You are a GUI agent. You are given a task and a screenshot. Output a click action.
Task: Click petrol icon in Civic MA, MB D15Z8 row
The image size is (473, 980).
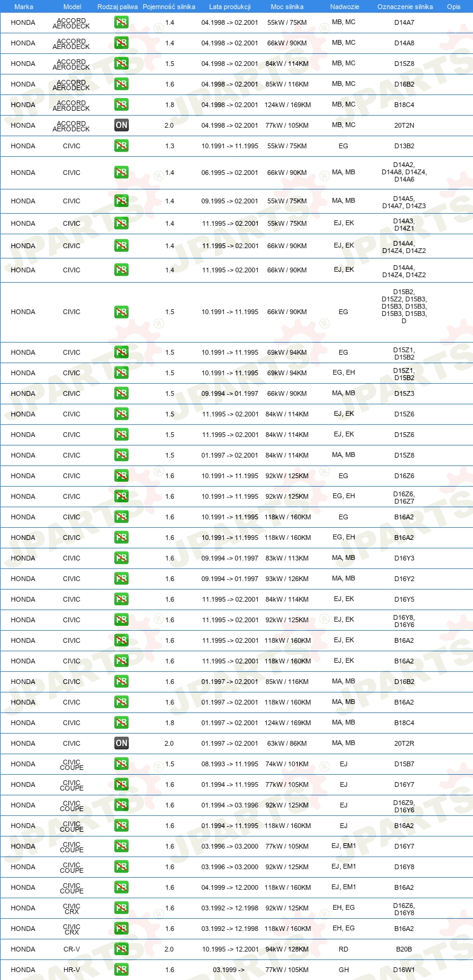tap(122, 455)
